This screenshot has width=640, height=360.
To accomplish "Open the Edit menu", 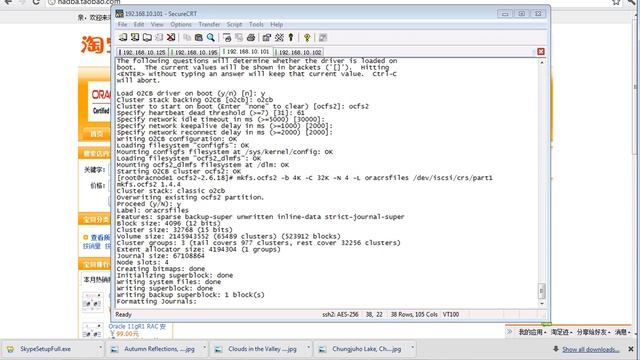I will coord(139,24).
